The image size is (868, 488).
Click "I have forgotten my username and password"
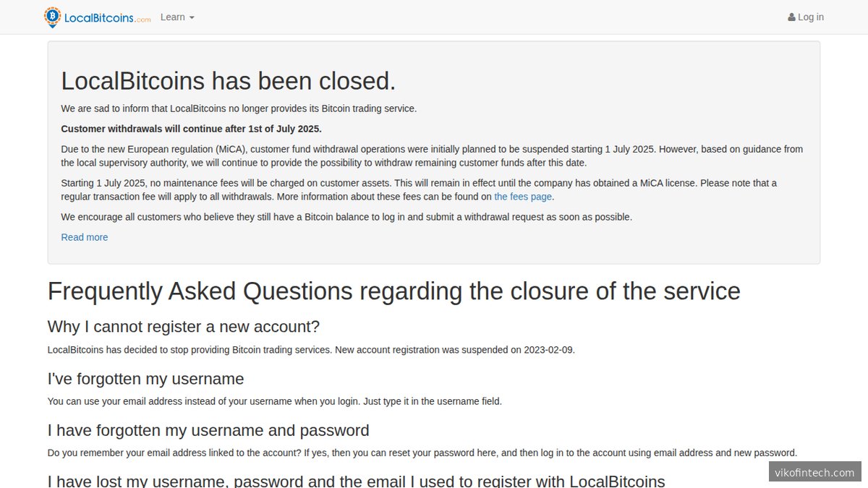[208, 431]
